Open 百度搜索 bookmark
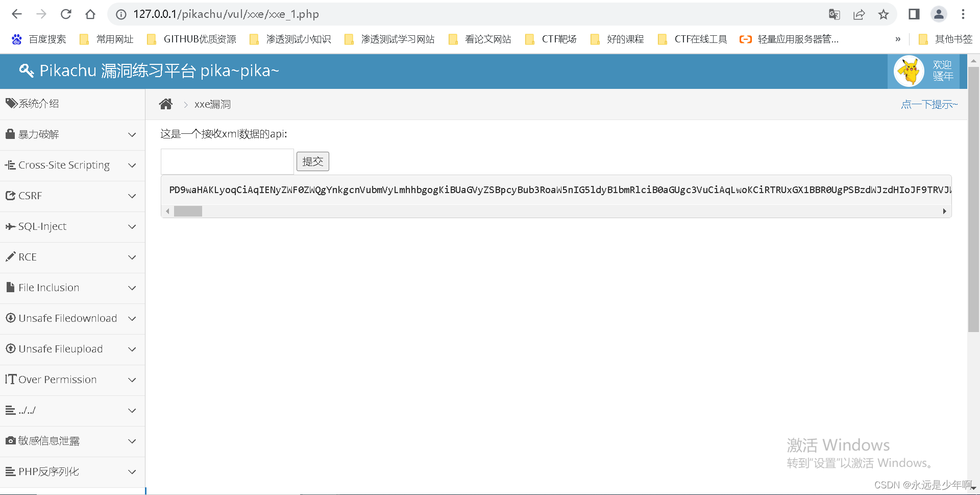Viewport: 980px width, 495px height. pyautogui.click(x=39, y=39)
